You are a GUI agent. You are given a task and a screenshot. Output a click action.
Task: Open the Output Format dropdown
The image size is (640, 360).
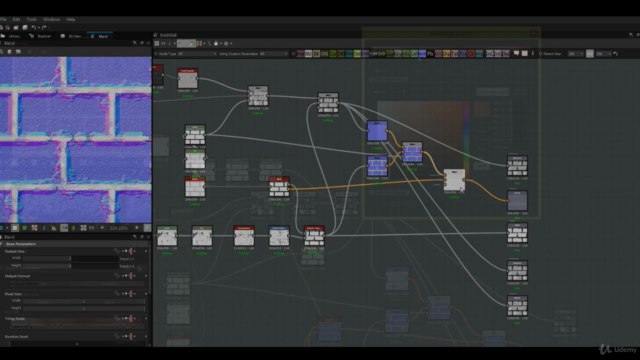coord(77,283)
